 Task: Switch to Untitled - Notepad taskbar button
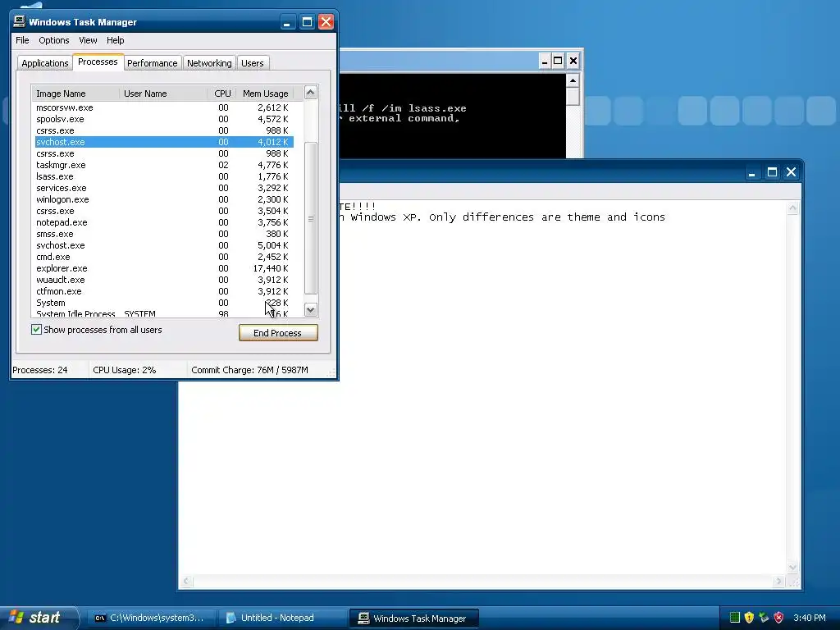pyautogui.click(x=281, y=619)
